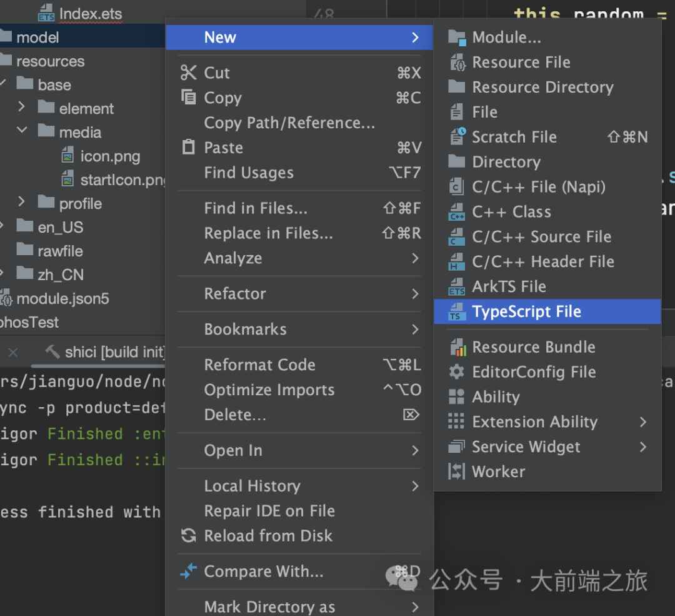The width and height of the screenshot is (675, 616).
Task: Click the Reload from Disk icon
Action: [188, 536]
